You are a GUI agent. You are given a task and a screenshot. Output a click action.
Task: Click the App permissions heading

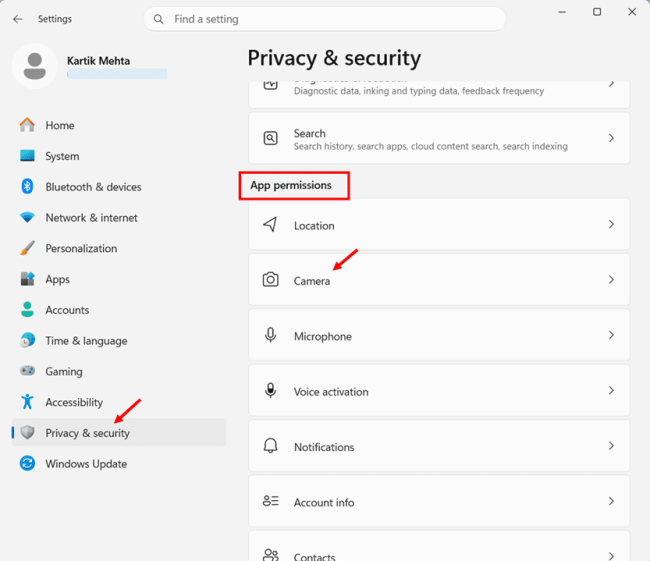pos(291,185)
